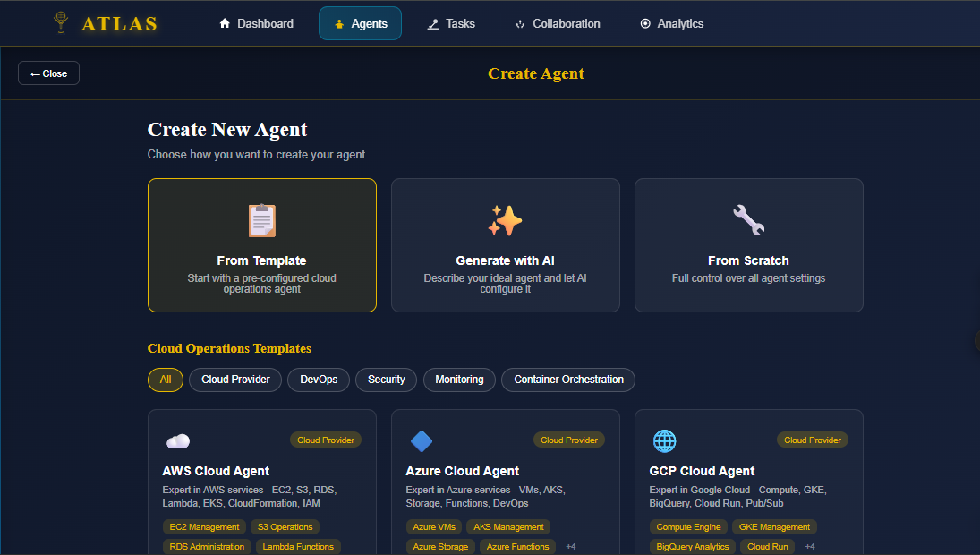
Task: Select the GCP Cloud Agent template
Action: pyautogui.click(x=749, y=482)
